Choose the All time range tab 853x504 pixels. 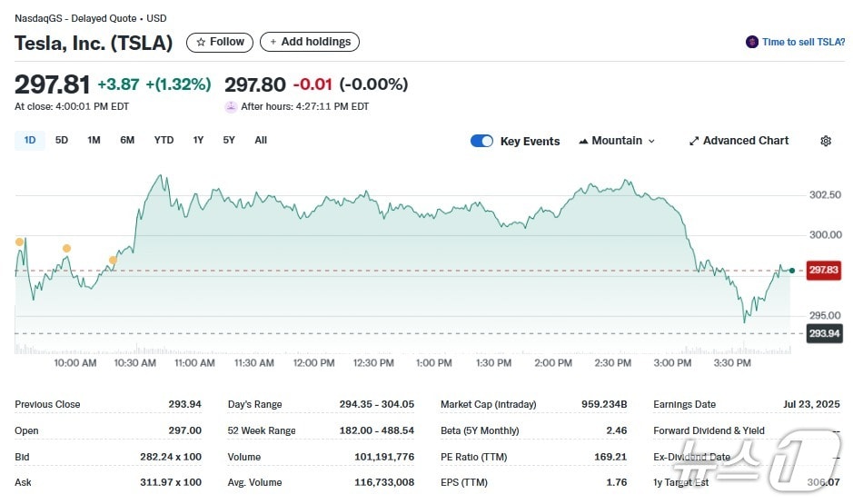261,140
